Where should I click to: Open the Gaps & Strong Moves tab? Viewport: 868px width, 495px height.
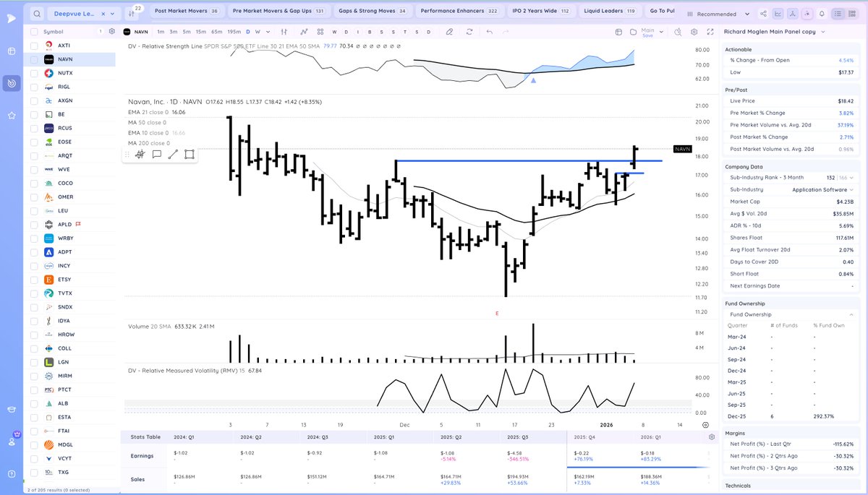373,11
